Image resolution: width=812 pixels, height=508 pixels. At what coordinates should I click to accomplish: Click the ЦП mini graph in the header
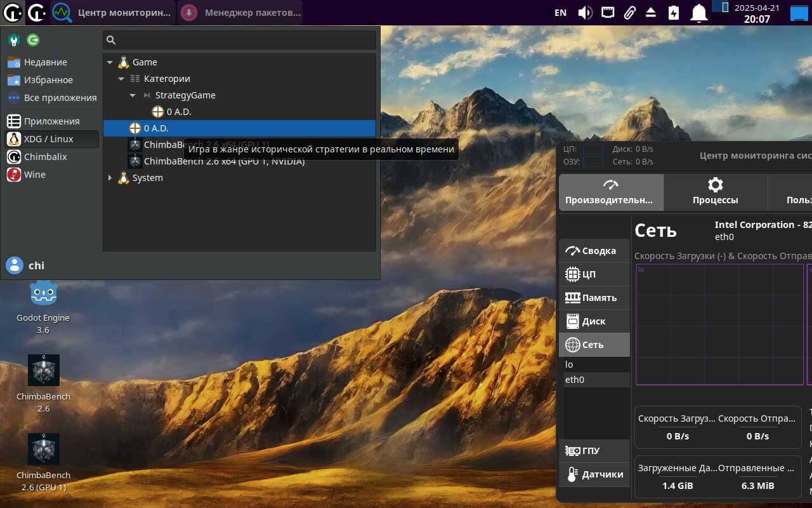[593, 149]
